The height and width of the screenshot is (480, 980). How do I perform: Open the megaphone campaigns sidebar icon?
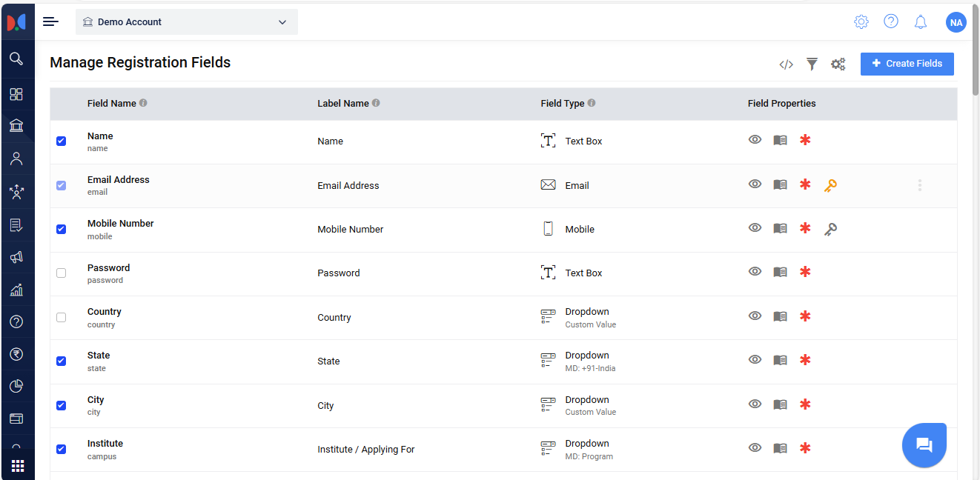pyautogui.click(x=16, y=257)
